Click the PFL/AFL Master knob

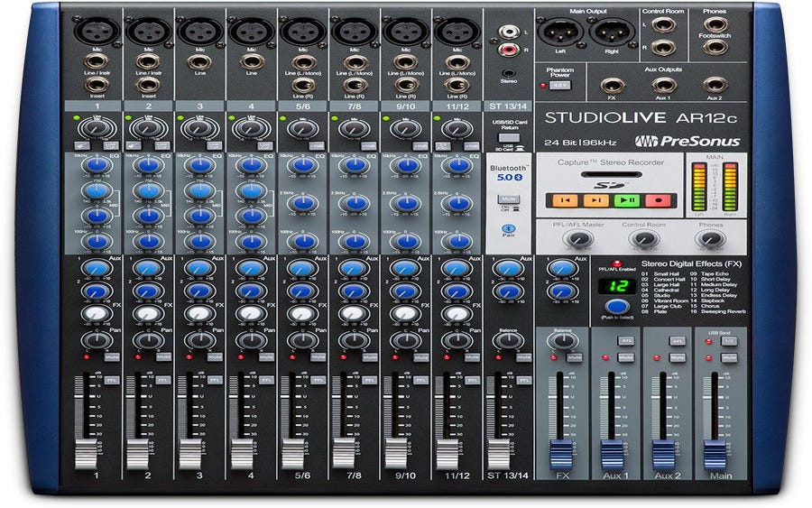click(x=578, y=239)
